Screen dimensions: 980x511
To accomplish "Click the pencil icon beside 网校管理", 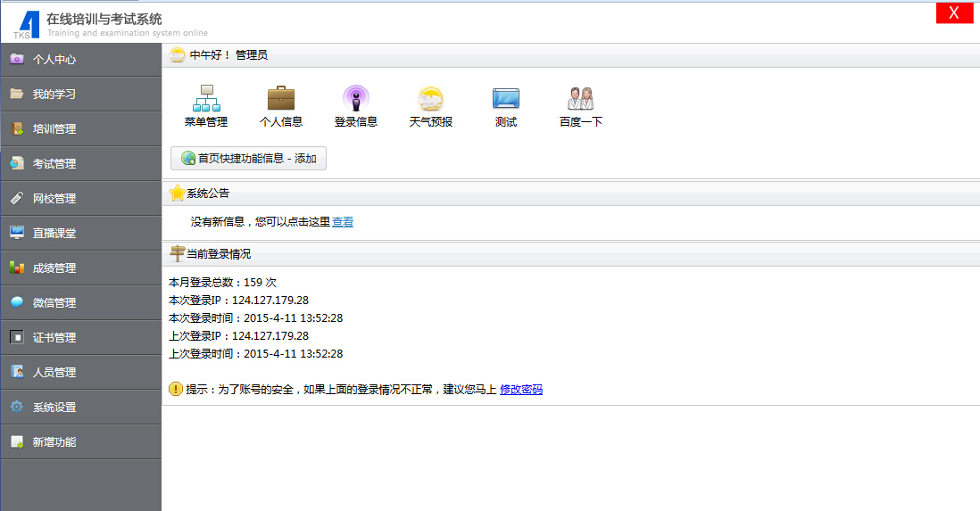I will pyautogui.click(x=17, y=198).
